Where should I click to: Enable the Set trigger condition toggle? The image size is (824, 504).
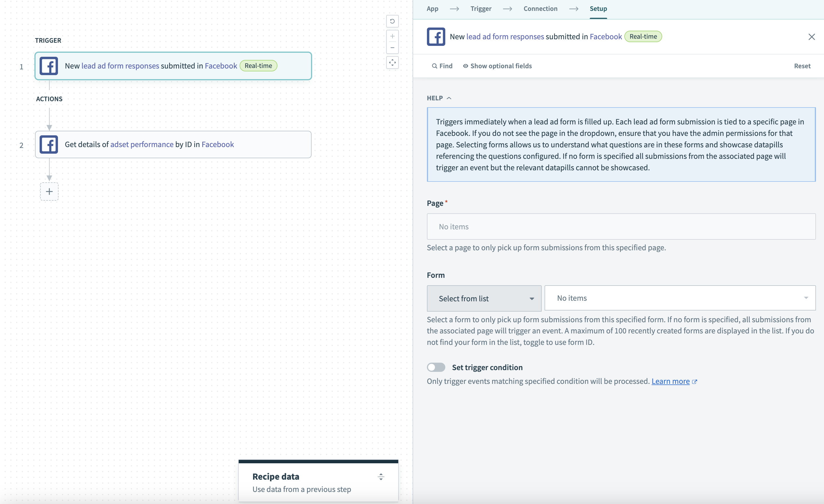click(x=436, y=367)
